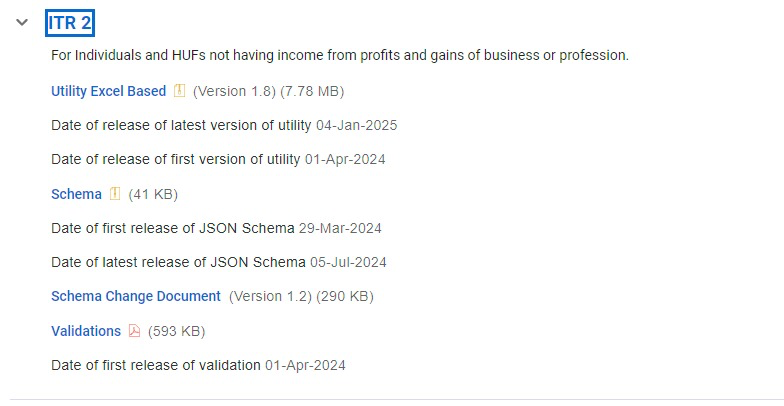Click zip file icon beside Schema
This screenshot has width=784, height=406.
tap(115, 194)
